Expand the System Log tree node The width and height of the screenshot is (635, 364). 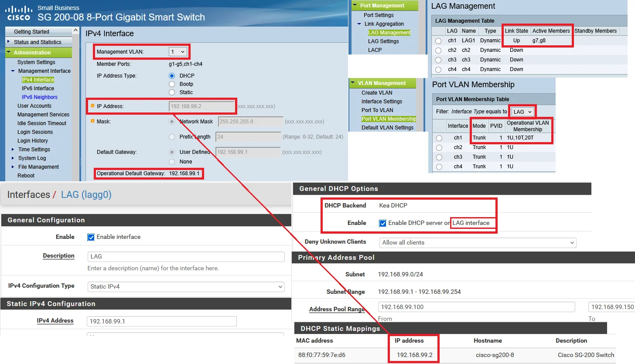click(13, 158)
